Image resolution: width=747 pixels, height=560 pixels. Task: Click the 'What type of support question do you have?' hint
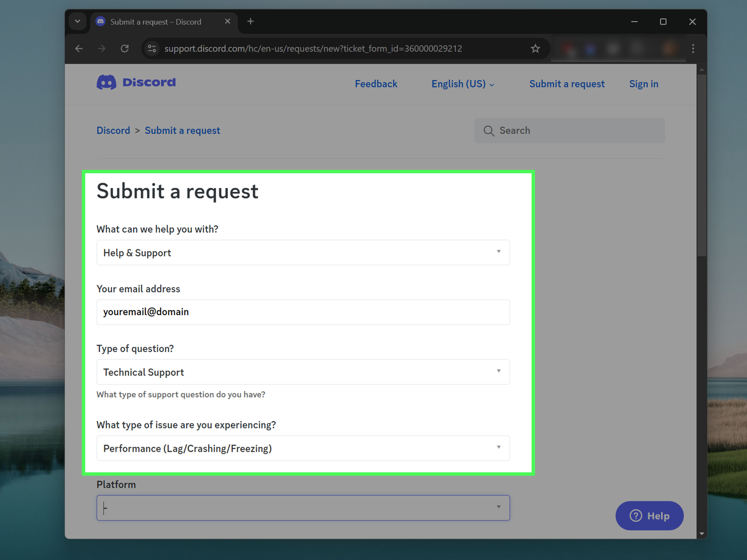[181, 394]
